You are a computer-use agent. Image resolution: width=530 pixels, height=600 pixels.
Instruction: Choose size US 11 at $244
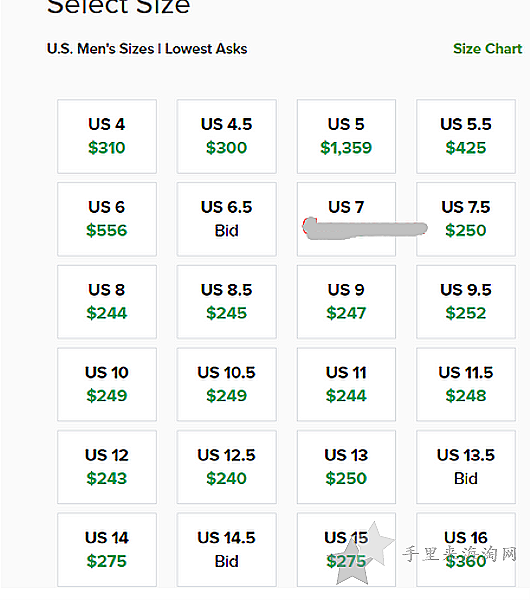click(x=346, y=384)
